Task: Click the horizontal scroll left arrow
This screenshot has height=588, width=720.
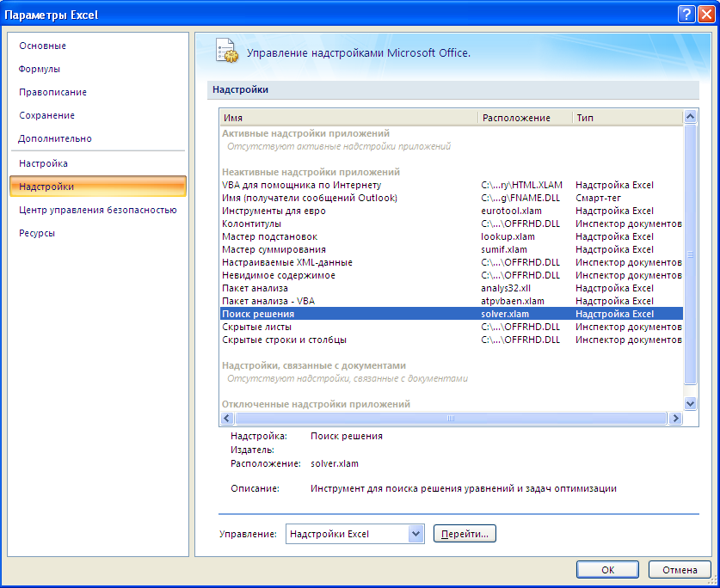Action: 227,418
